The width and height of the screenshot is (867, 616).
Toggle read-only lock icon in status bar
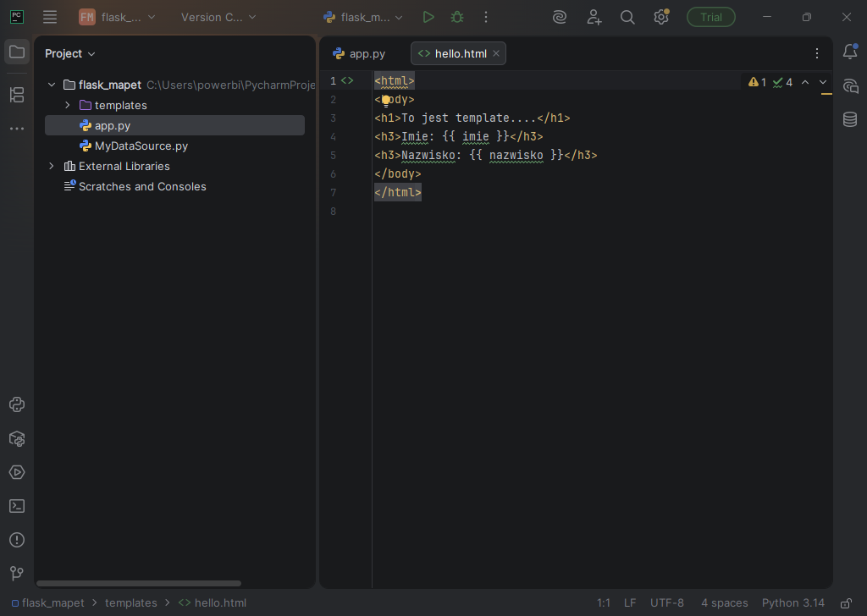[846, 602]
